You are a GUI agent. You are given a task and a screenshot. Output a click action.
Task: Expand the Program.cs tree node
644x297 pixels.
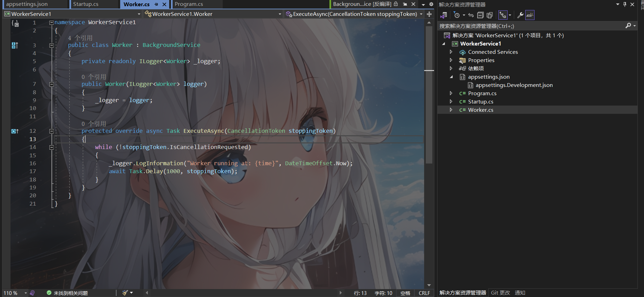point(451,93)
